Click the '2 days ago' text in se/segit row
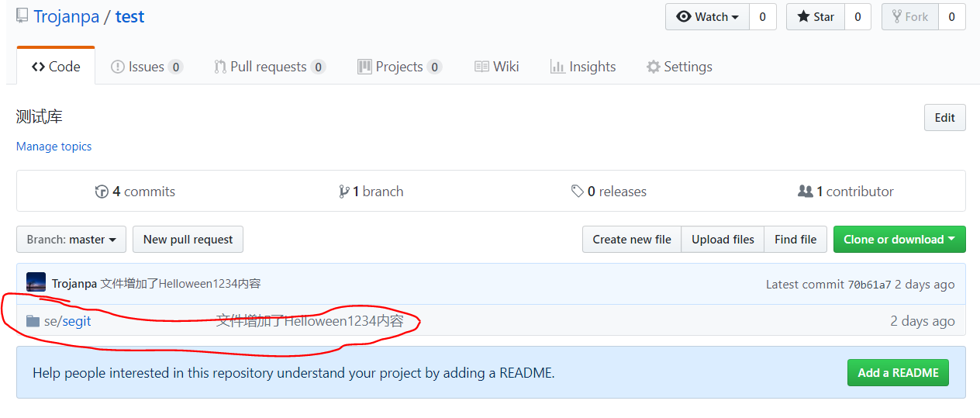 pyautogui.click(x=923, y=321)
